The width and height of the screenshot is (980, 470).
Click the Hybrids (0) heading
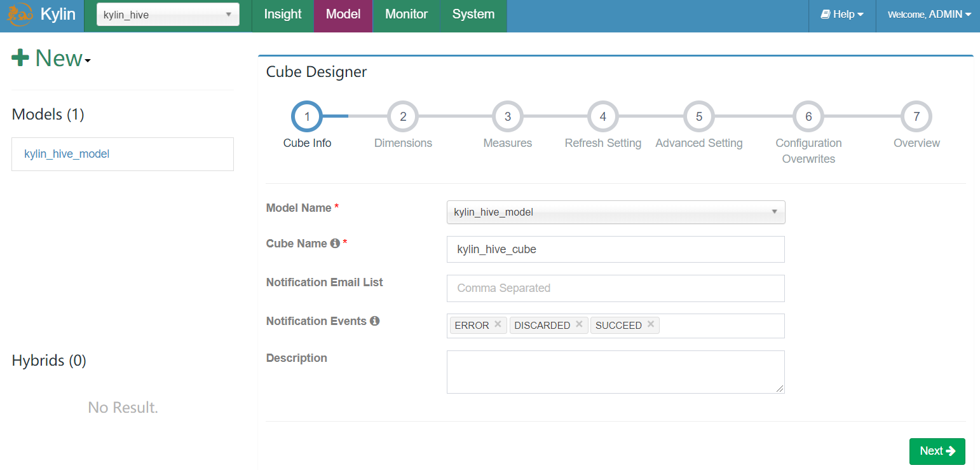pyautogui.click(x=49, y=361)
